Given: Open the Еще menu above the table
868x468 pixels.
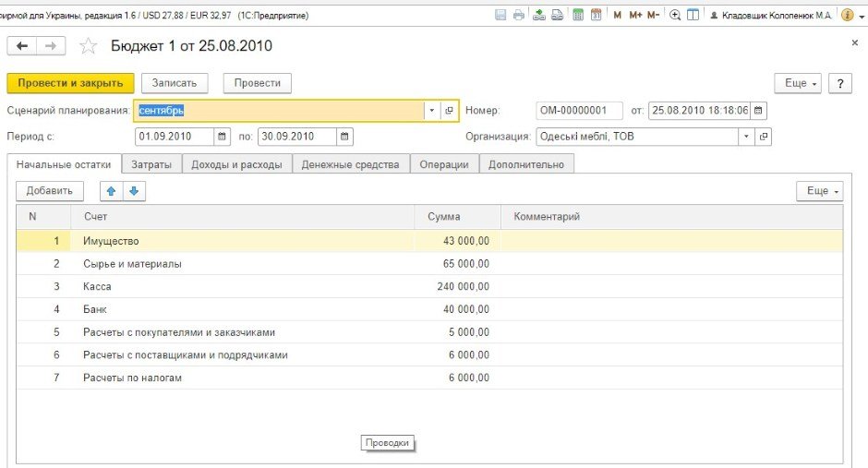Looking at the screenshot, I should pos(819,191).
